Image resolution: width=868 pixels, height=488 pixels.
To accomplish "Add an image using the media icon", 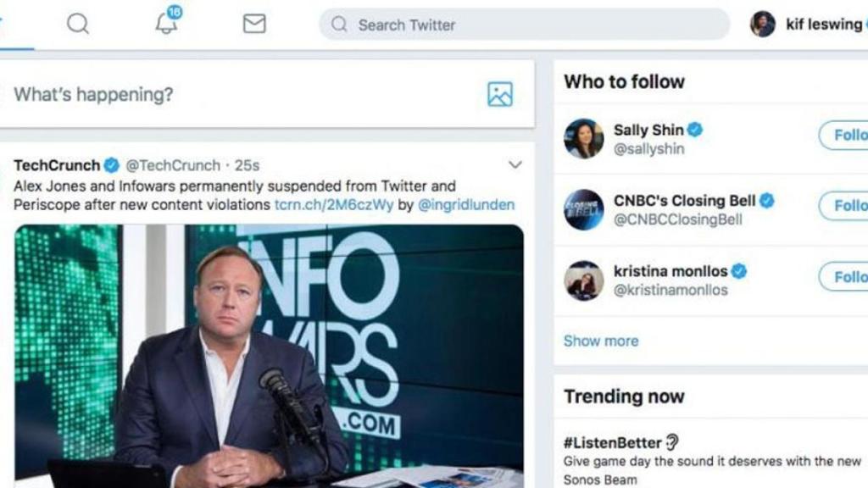I will click(x=498, y=95).
